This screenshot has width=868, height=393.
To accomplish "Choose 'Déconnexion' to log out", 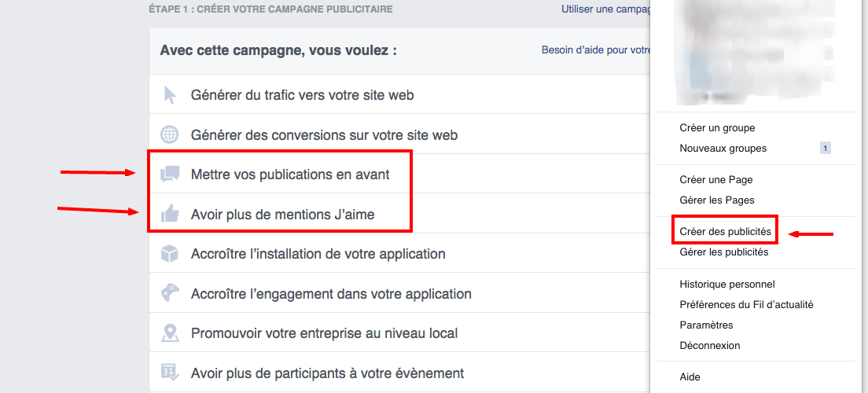I will [x=709, y=346].
